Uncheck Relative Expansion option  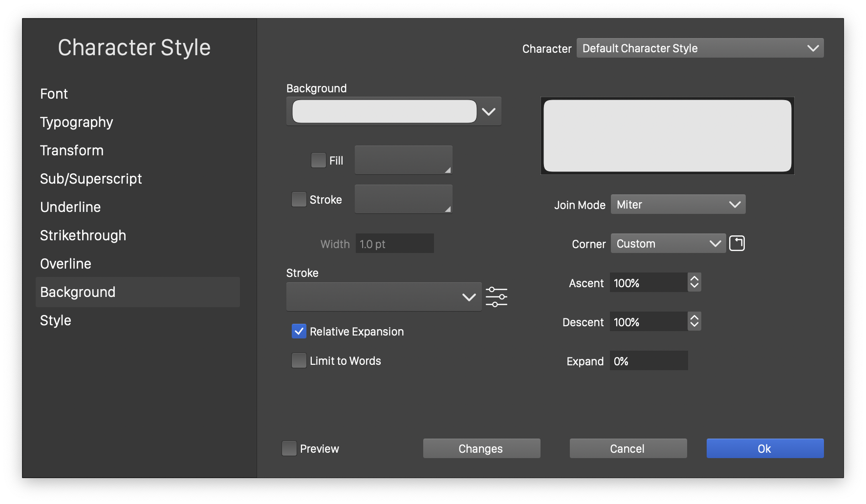tap(299, 331)
